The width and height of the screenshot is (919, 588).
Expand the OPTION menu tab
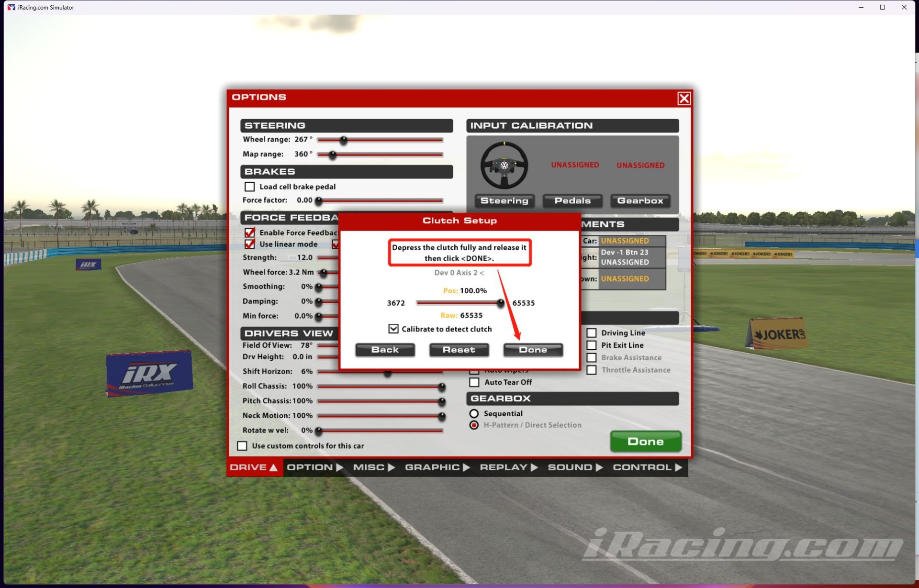pos(314,467)
